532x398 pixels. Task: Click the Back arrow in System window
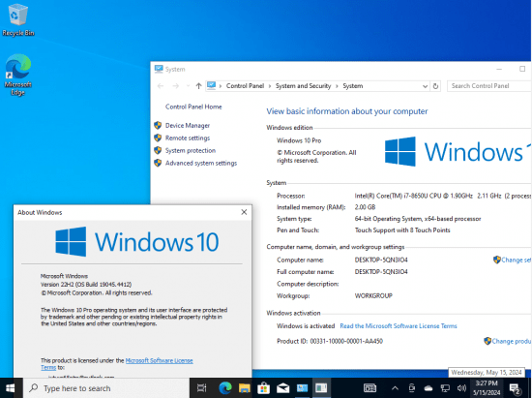[x=161, y=86]
